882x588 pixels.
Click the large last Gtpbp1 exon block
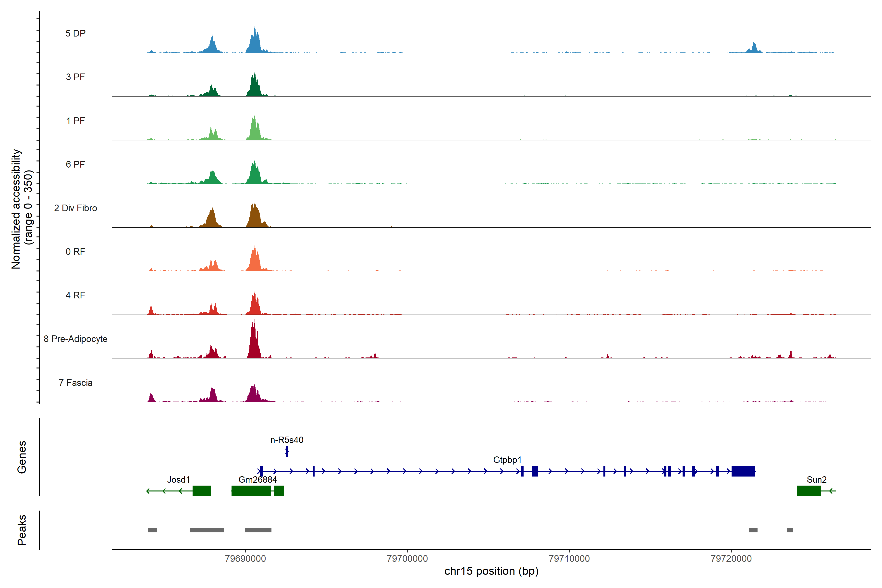(743, 471)
